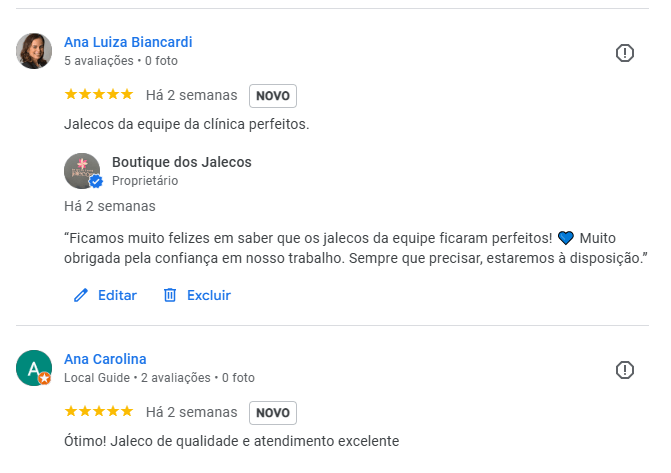Click the Excluir button label
This screenshot has height=473, width=671.
point(208,295)
